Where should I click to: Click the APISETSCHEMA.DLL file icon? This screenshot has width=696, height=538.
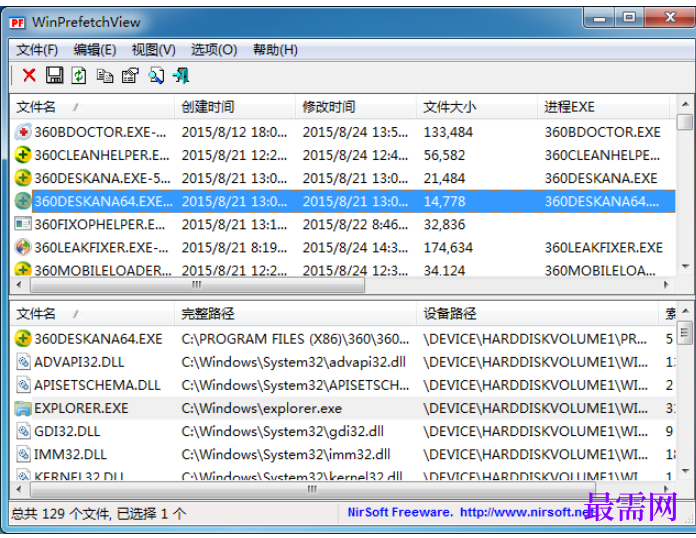(23, 385)
